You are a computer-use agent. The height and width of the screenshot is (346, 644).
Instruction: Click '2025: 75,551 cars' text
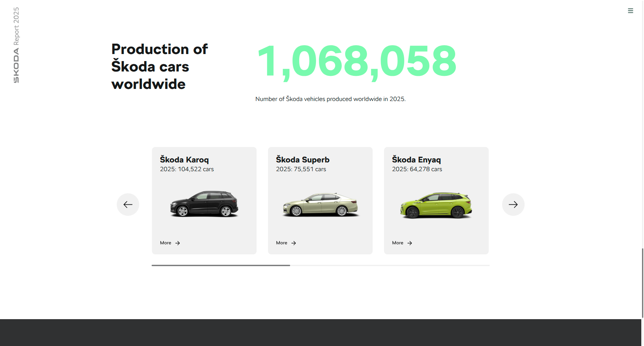point(301,169)
